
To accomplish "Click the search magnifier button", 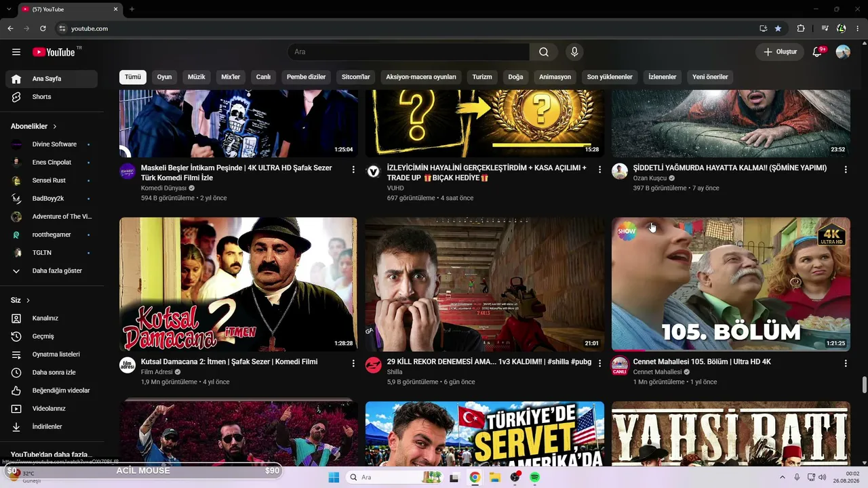I will [x=544, y=52].
